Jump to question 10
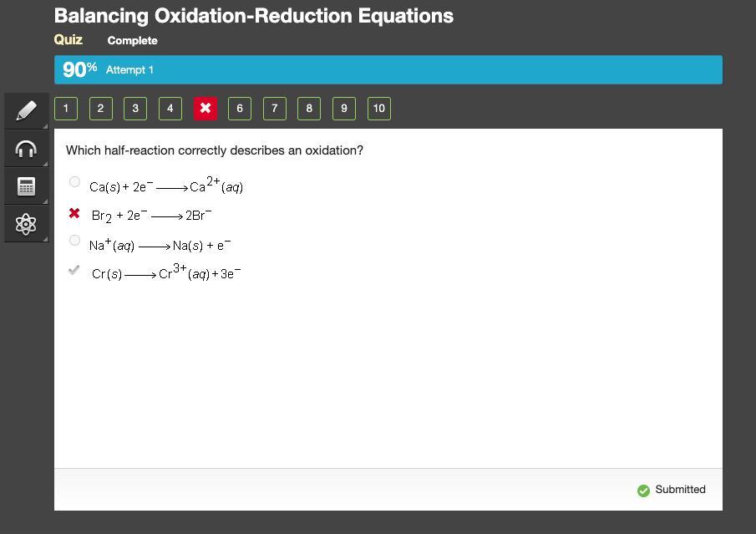 [x=379, y=108]
